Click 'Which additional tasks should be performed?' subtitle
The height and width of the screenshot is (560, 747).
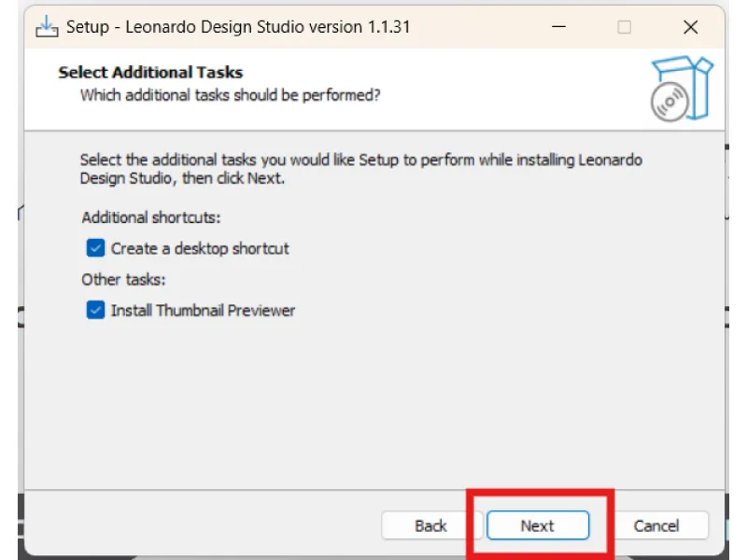230,95
